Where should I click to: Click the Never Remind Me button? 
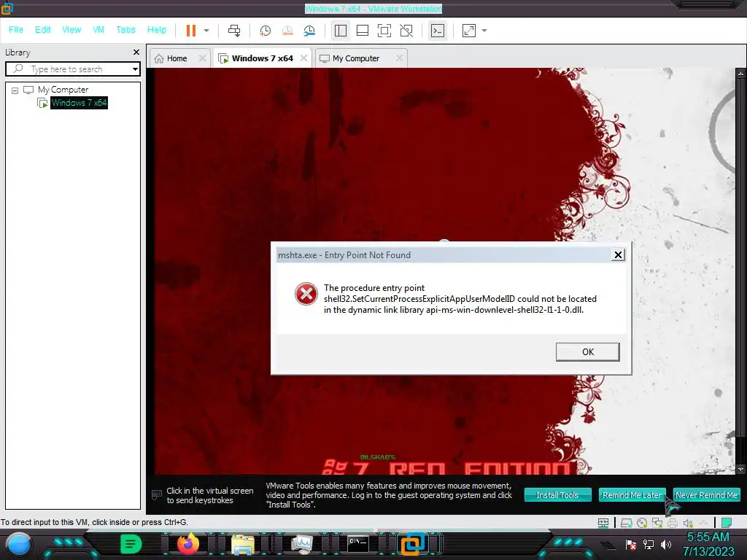pos(706,495)
